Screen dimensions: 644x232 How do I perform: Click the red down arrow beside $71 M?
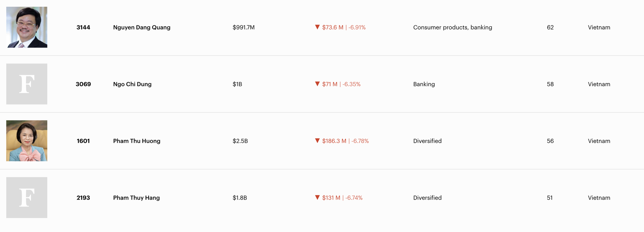[x=317, y=84]
